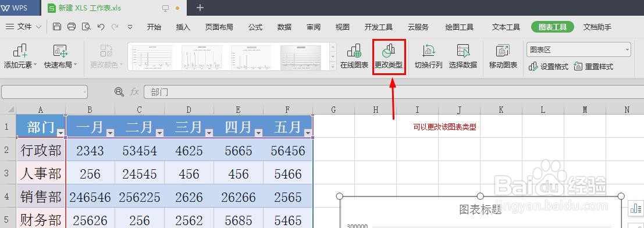
Task: Switch to the 开始 ribbon tab
Action: tap(154, 27)
